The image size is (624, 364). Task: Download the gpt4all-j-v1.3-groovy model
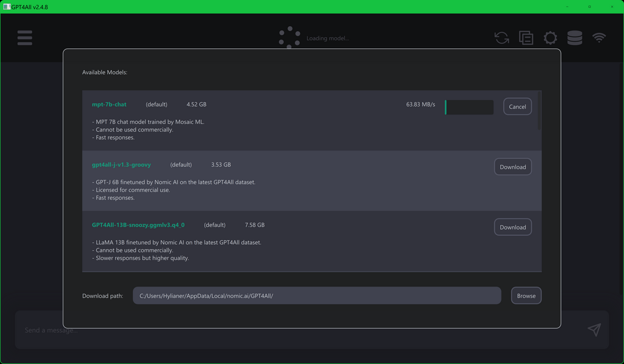tap(512, 167)
